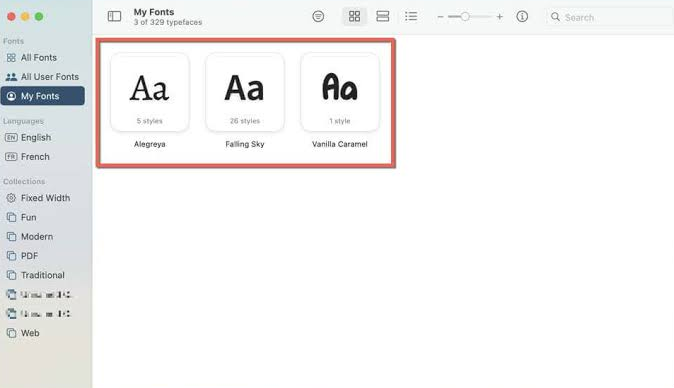Decrease preview size with minus icon
674x388 pixels.
(x=440, y=17)
